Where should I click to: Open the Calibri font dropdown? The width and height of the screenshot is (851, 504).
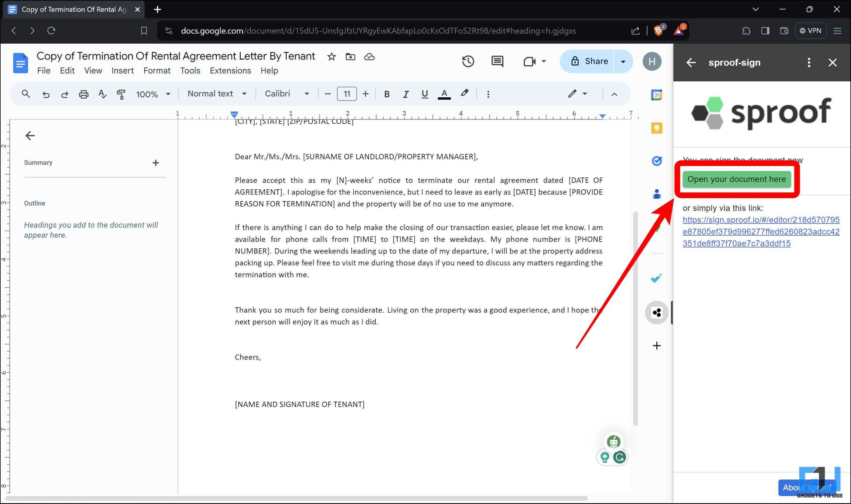[x=287, y=94]
